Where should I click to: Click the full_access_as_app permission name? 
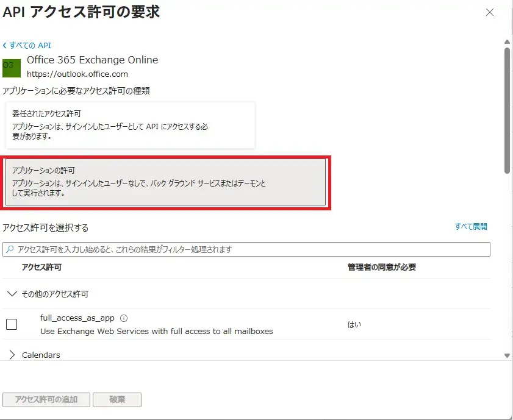click(77, 318)
